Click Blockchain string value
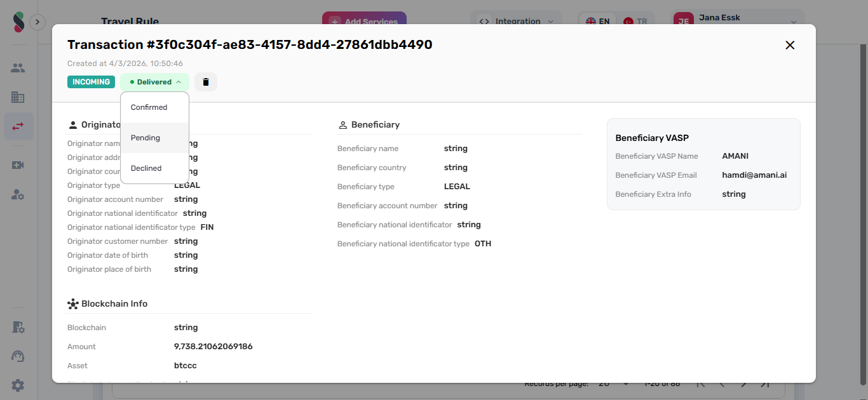Screen dimensions: 868x400 [x=186, y=328]
